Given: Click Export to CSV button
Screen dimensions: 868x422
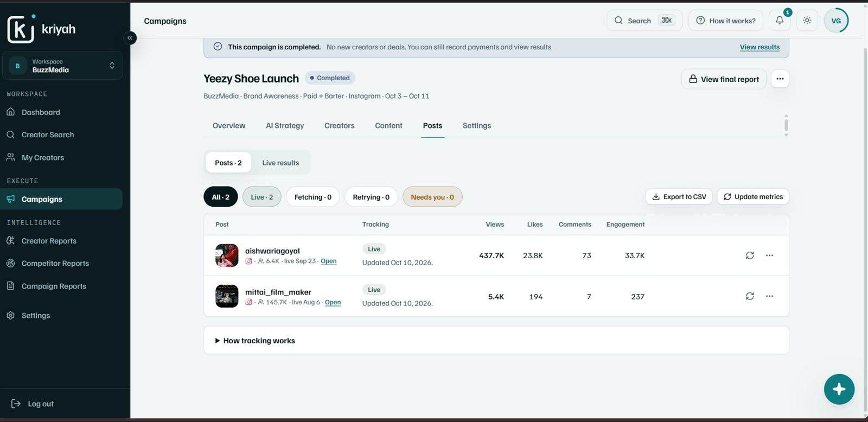Looking at the screenshot, I should click(679, 197).
